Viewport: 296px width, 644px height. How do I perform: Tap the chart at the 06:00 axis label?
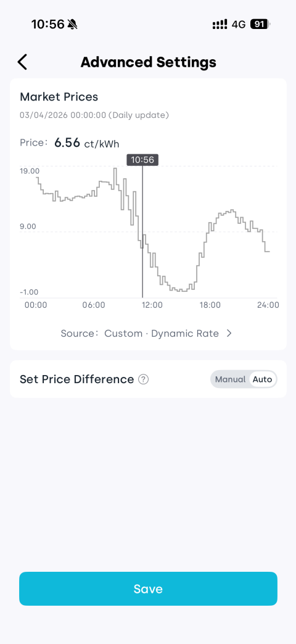94,305
